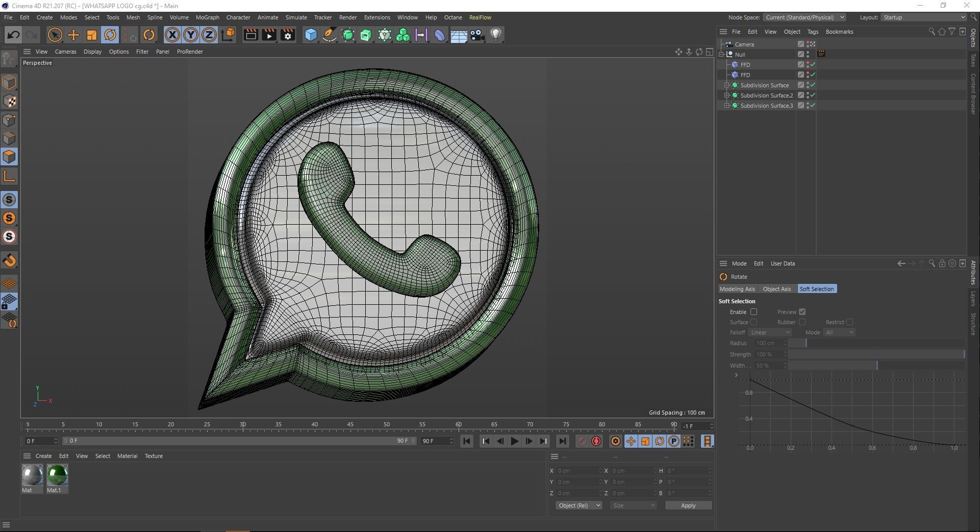The width and height of the screenshot is (980, 532).
Task: Expand Subdivision Surface.3 tree item
Action: 727,106
